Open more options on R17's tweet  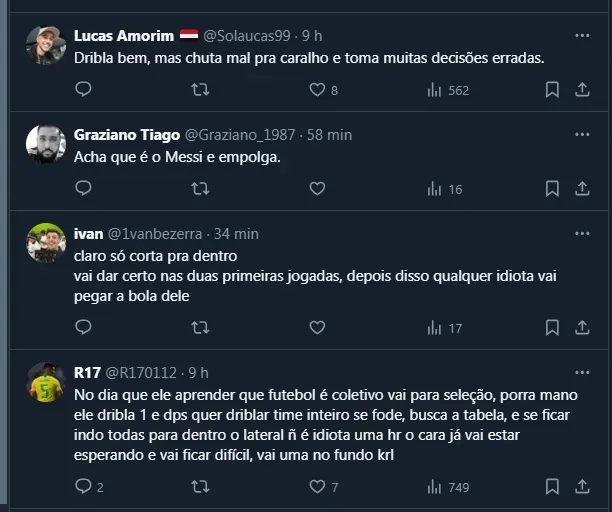582,373
